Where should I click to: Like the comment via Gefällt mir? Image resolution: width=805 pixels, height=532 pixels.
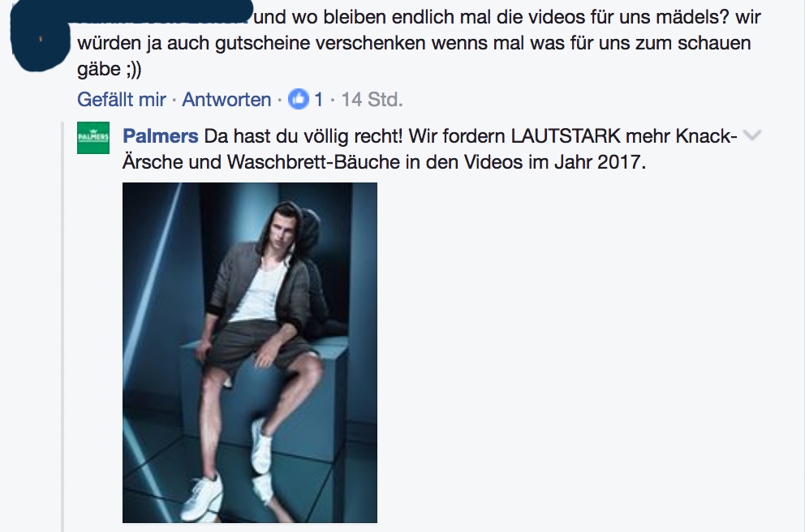click(121, 99)
